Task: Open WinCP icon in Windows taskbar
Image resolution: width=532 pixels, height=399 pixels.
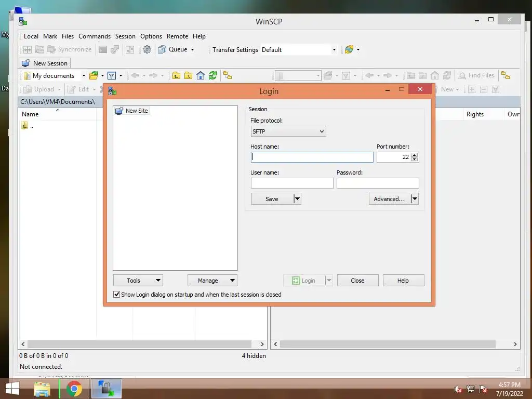Action: coord(106,389)
